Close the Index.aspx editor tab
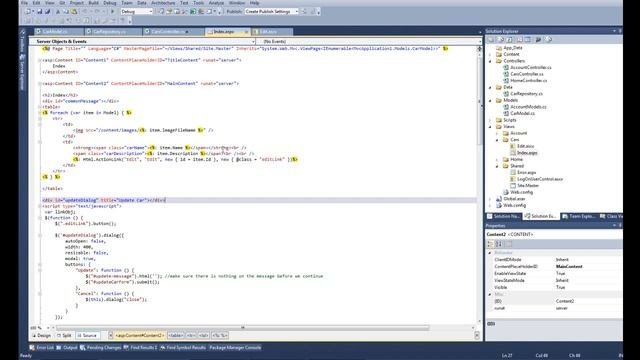The width and height of the screenshot is (640, 360). pyautogui.click(x=246, y=32)
